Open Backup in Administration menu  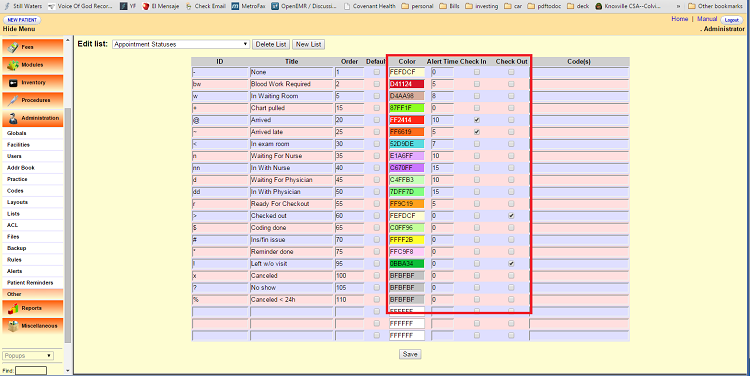16,248
